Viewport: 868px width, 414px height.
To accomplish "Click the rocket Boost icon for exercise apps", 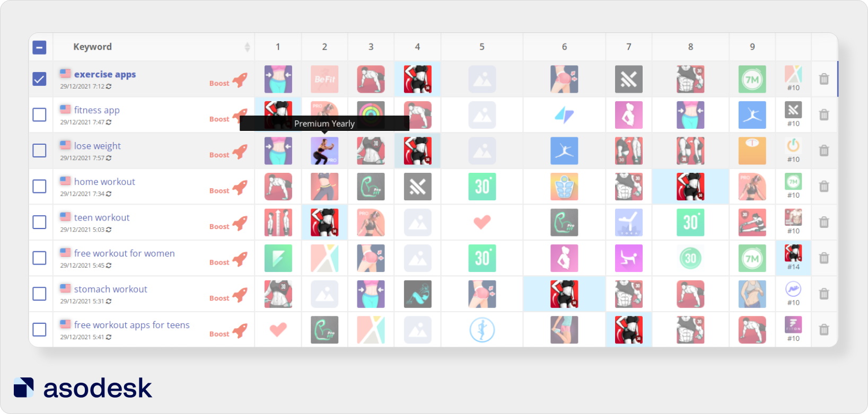I will click(x=240, y=80).
